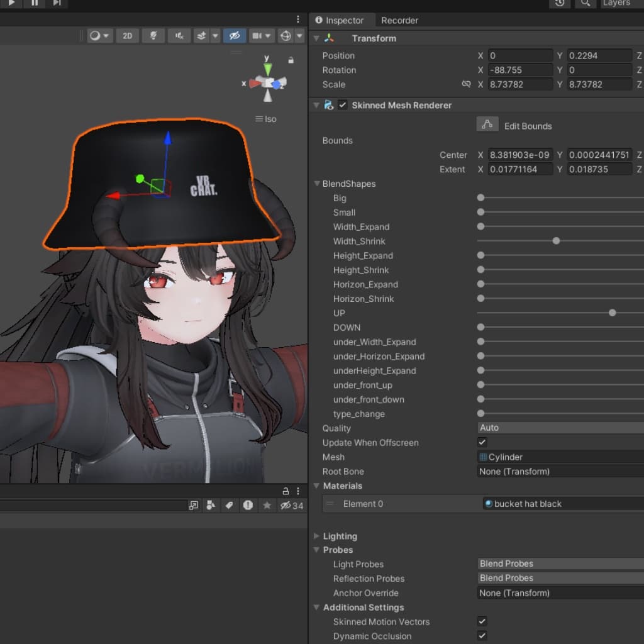The width and height of the screenshot is (644, 644).
Task: Expand the Lighting section
Action: [x=317, y=536]
